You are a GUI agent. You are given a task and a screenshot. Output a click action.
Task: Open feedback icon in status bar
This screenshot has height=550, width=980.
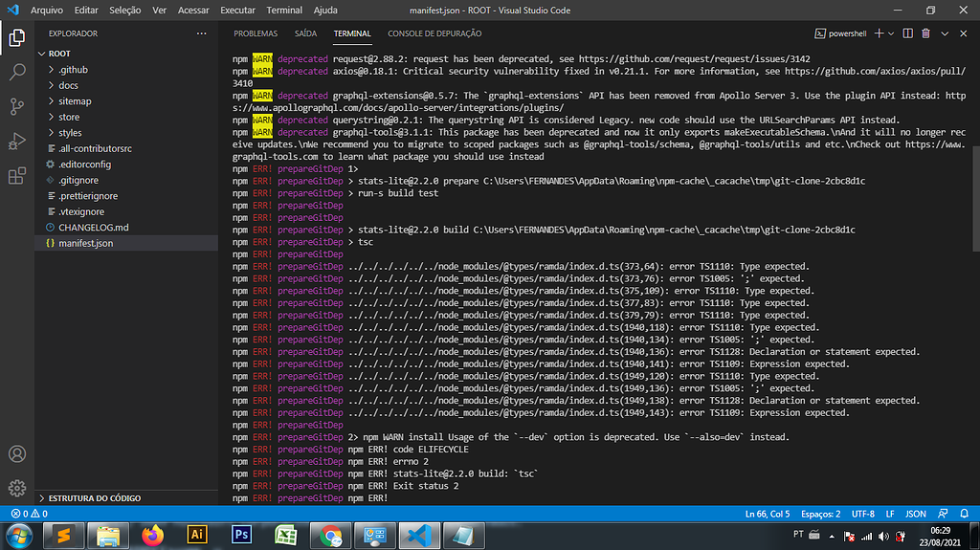point(943,514)
